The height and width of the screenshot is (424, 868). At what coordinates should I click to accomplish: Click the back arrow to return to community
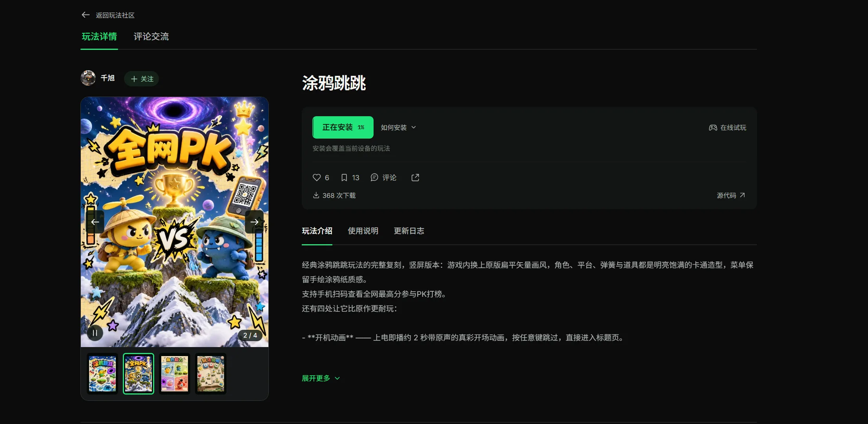tap(86, 15)
